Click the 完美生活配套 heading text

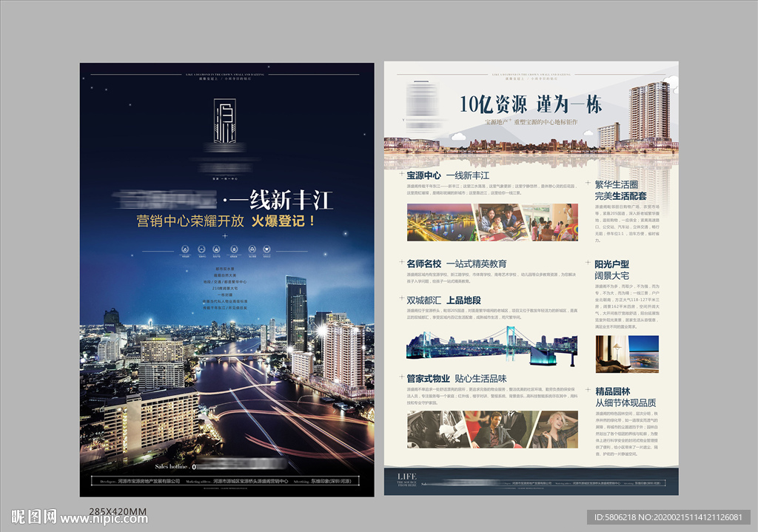[621, 195]
